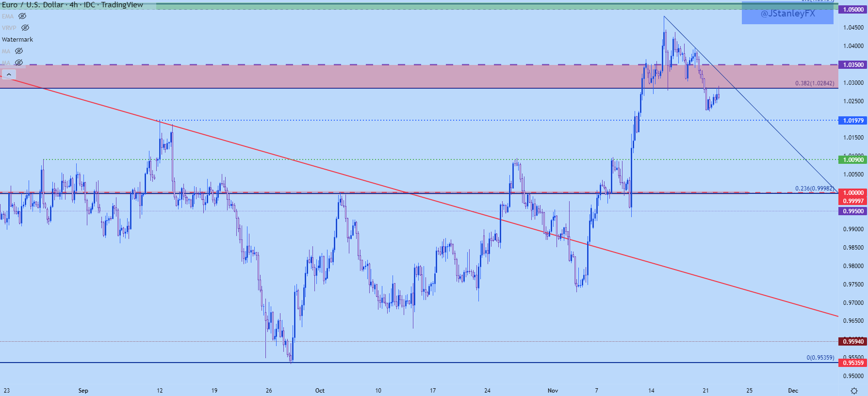Toggle eye icon of MA directly below Watermark

pos(19,51)
